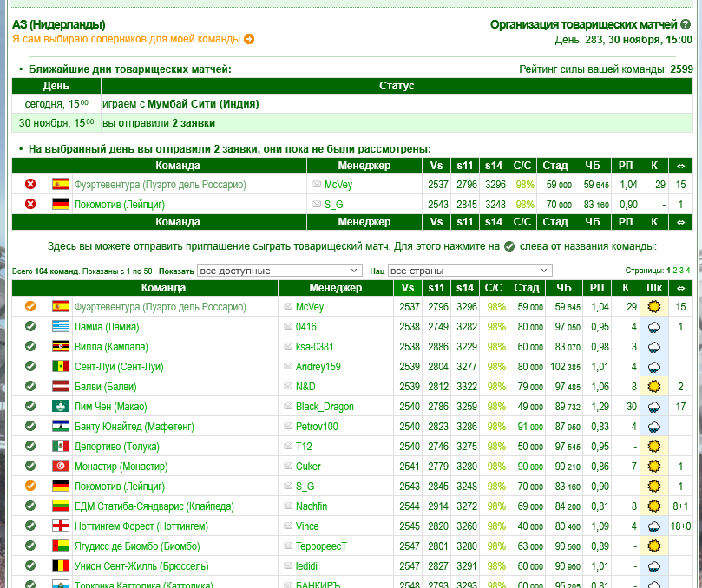Click orange checkmark for Локомотив (Лейпциг) in the team list

30,486
